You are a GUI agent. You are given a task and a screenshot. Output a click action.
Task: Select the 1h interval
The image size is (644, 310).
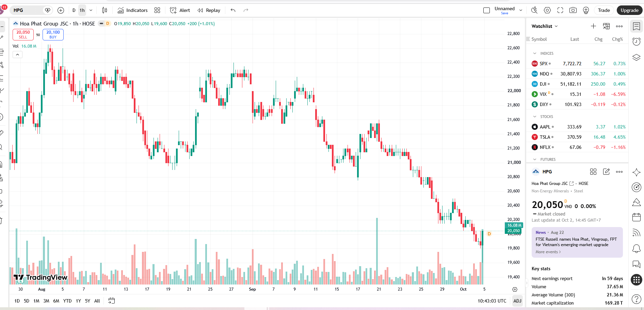point(82,10)
